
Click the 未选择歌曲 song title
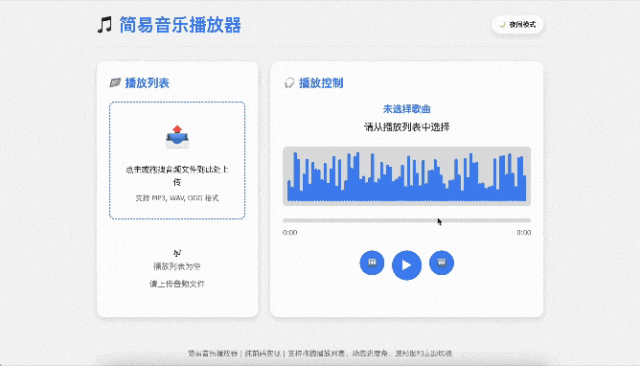click(x=407, y=109)
